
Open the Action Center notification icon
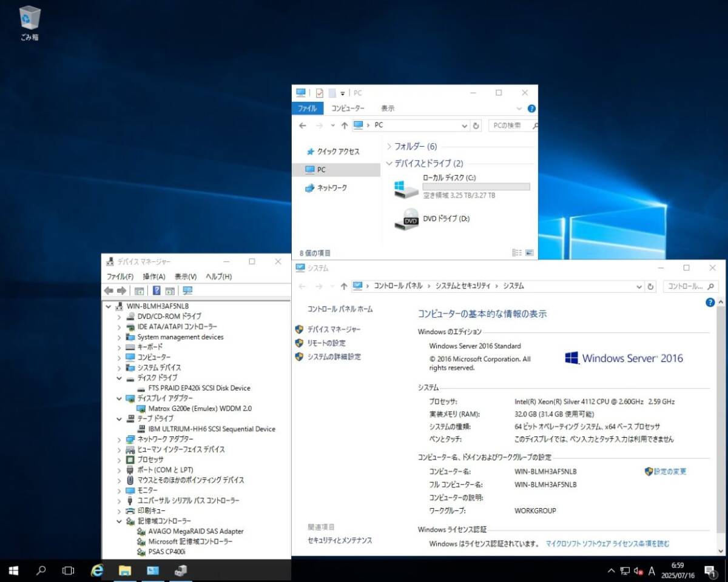click(710, 571)
